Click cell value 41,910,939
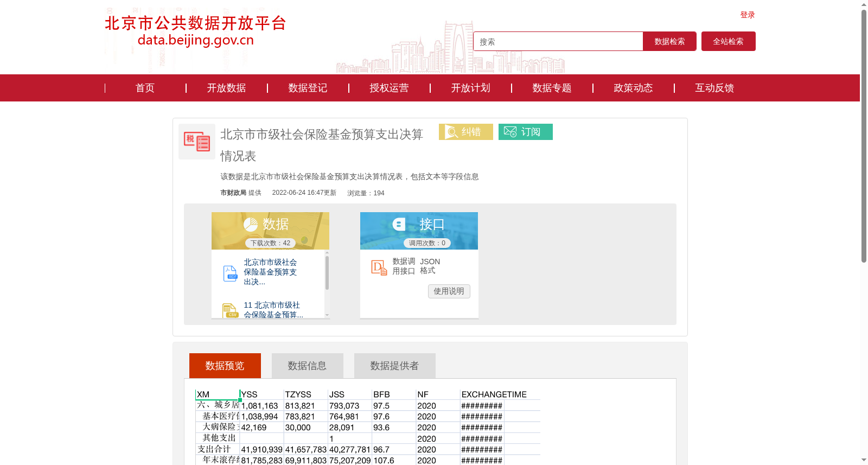 coord(262,450)
